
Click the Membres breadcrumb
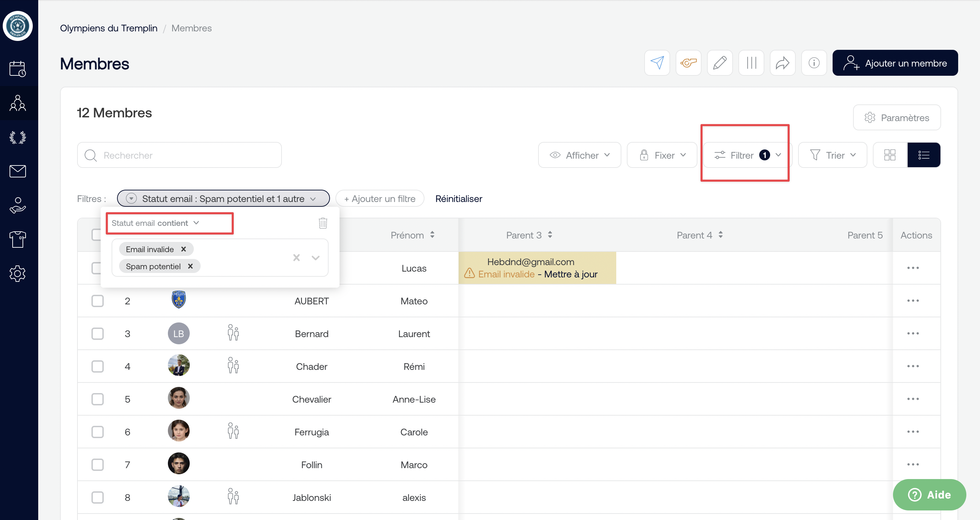(191, 28)
